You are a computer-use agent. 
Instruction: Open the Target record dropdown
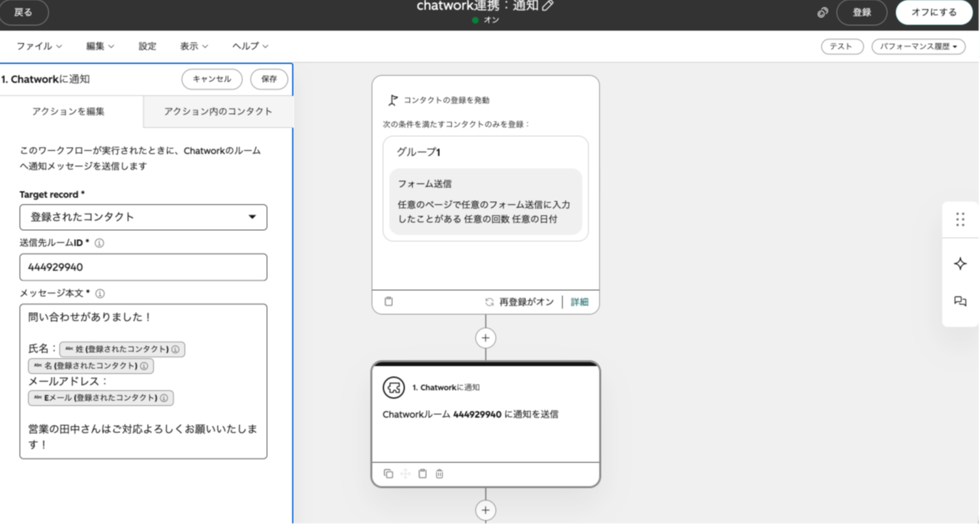point(143,217)
